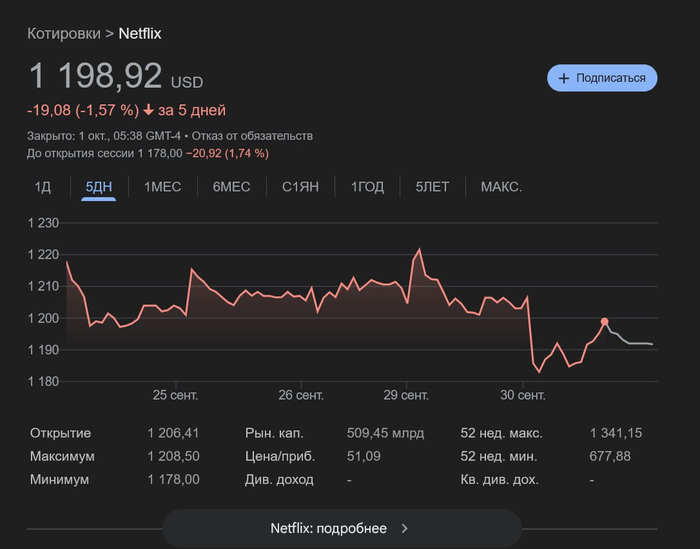Screen dimensions: 700x549
Task: Switch to the МАКС. chart range
Action: (501, 187)
